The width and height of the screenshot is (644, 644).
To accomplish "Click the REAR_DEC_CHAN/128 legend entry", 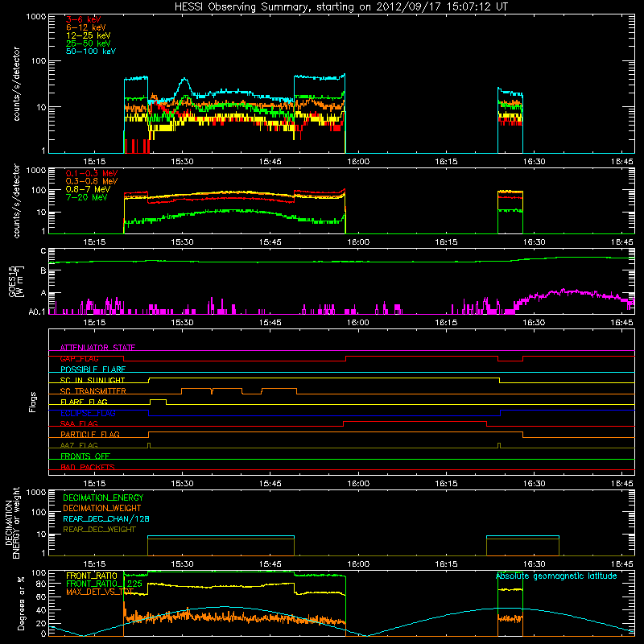I will tap(106, 518).
